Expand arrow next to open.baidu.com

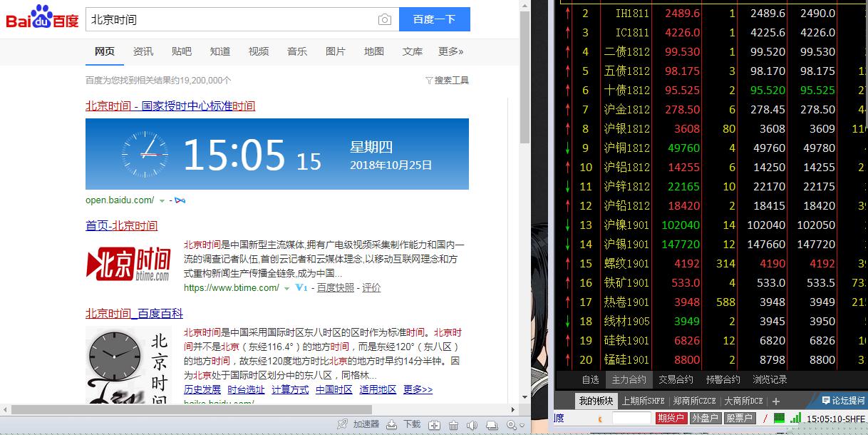[x=162, y=200]
